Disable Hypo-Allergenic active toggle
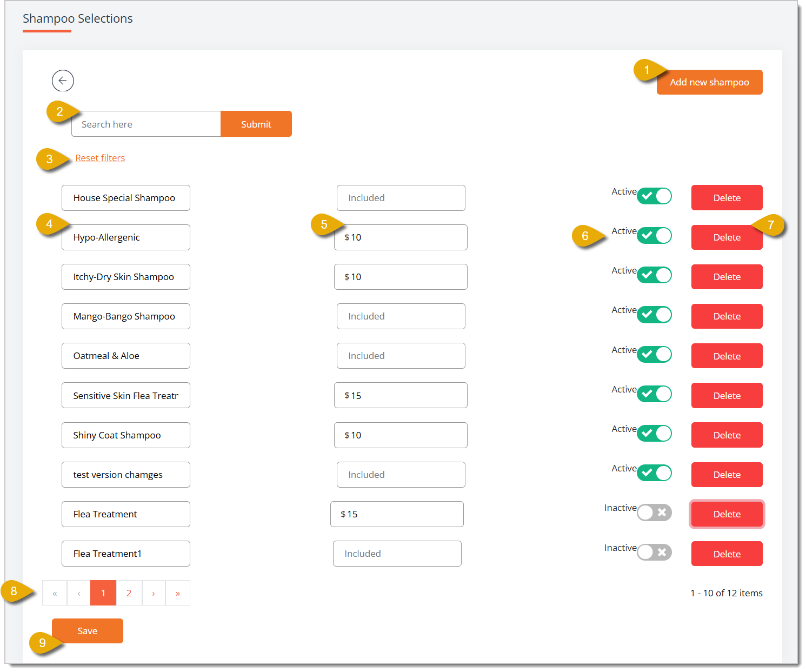 point(654,236)
